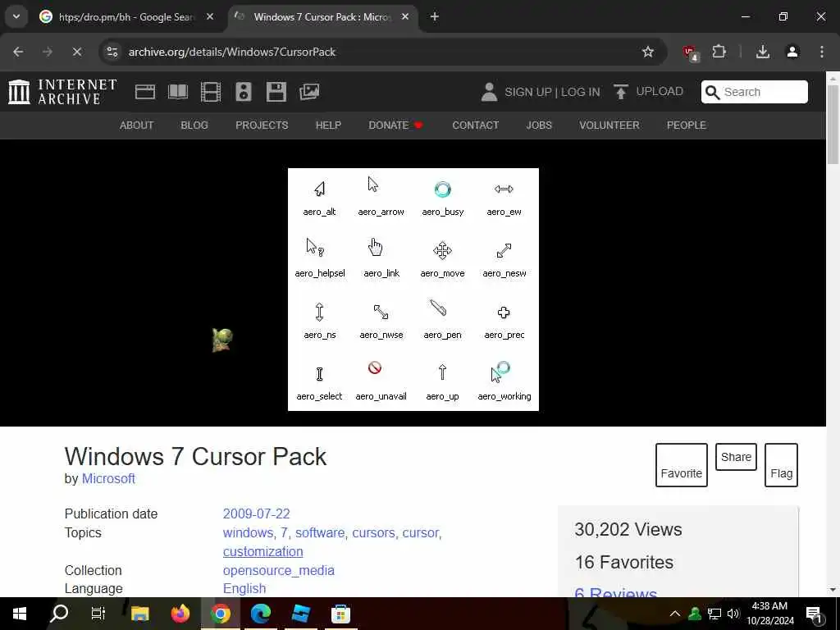840x630 pixels.
Task: Open taskbar Search magnifier
Action: click(x=59, y=614)
